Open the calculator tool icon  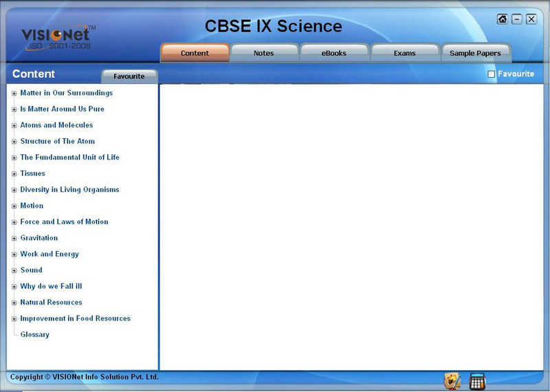[477, 381]
